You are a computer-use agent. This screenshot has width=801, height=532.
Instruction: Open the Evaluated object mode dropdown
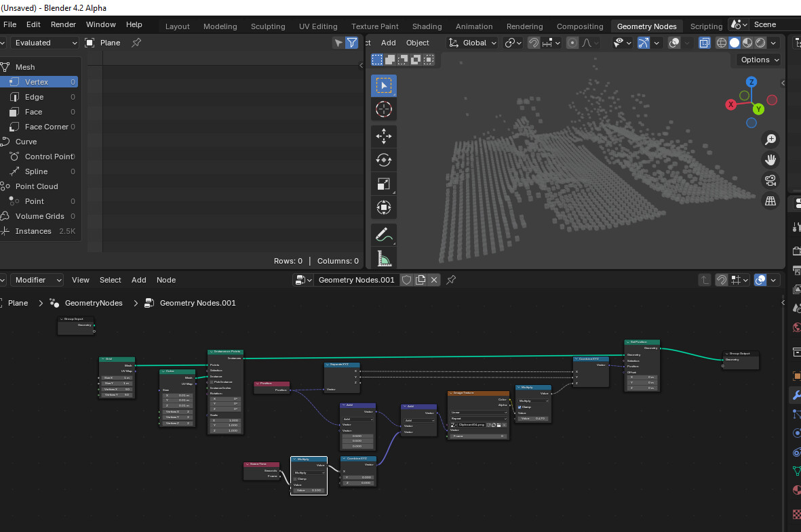click(45, 43)
